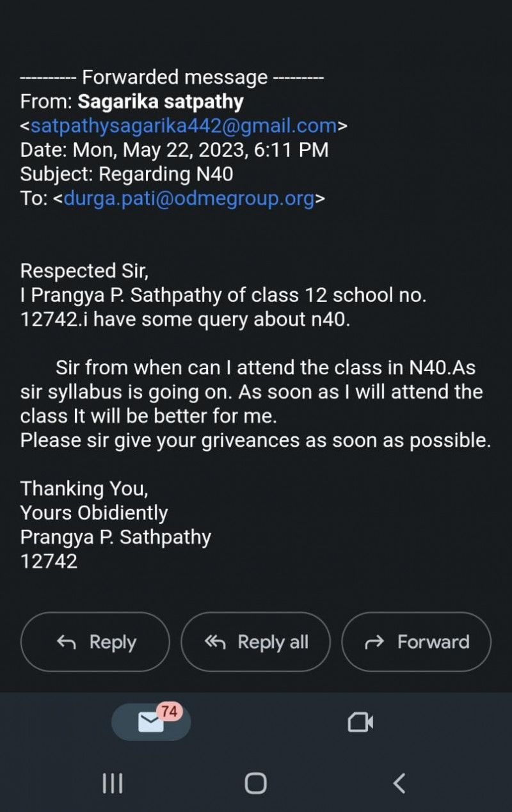Tap the Subject: Regarding N40 line
Screen dimensions: 512x812
click(127, 174)
